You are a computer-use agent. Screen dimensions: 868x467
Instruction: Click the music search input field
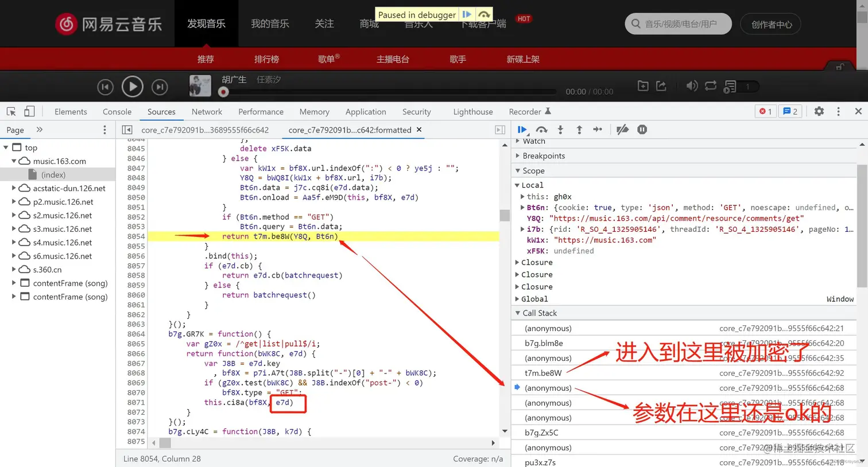pos(678,24)
